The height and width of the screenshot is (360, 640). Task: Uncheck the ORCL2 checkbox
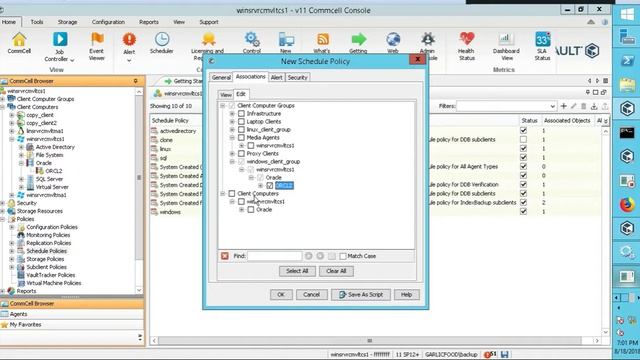click(x=270, y=186)
